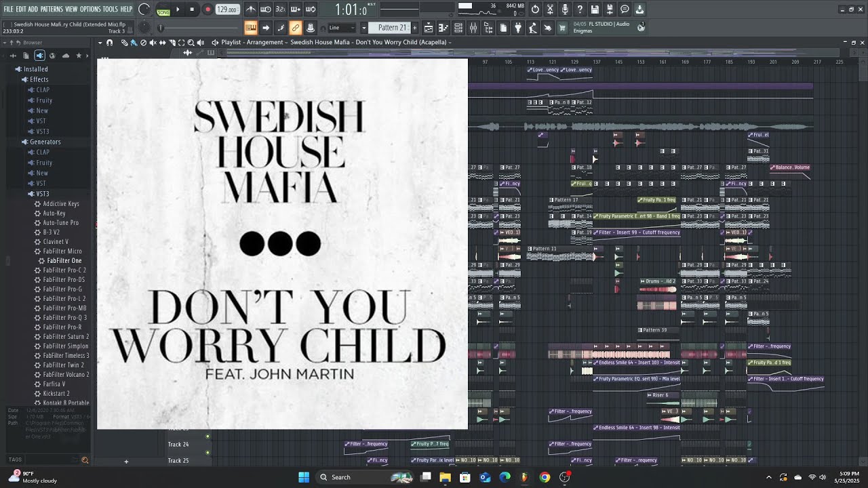Click the one-click audio recording microphone icon
Image resolution: width=868 pixels, height=488 pixels.
pos(565,9)
